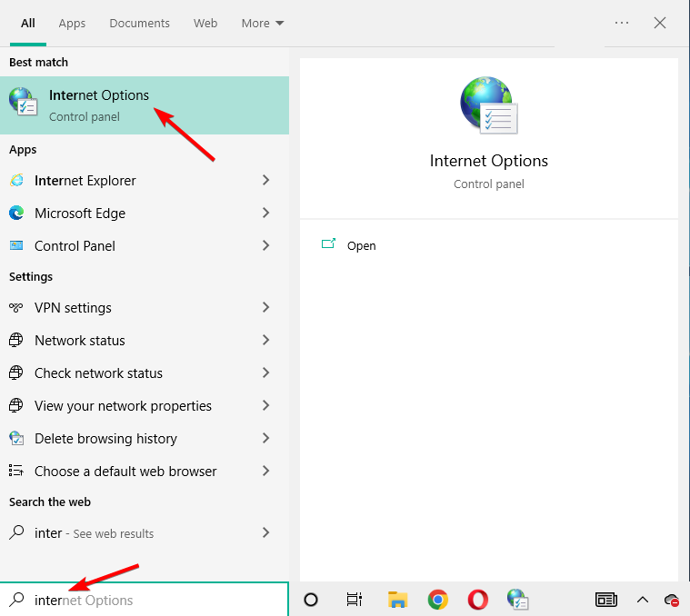Click the Internet Explorer app icon
The height and width of the screenshot is (616, 690).
pos(16,180)
